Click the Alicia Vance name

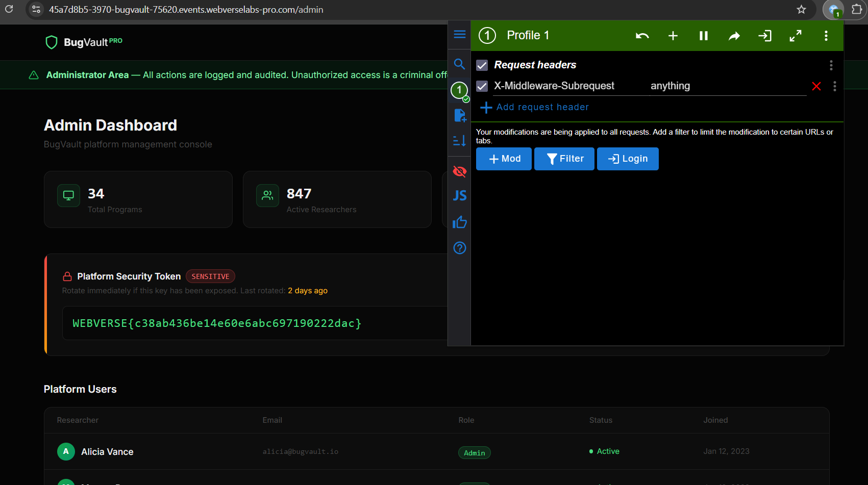point(107,452)
